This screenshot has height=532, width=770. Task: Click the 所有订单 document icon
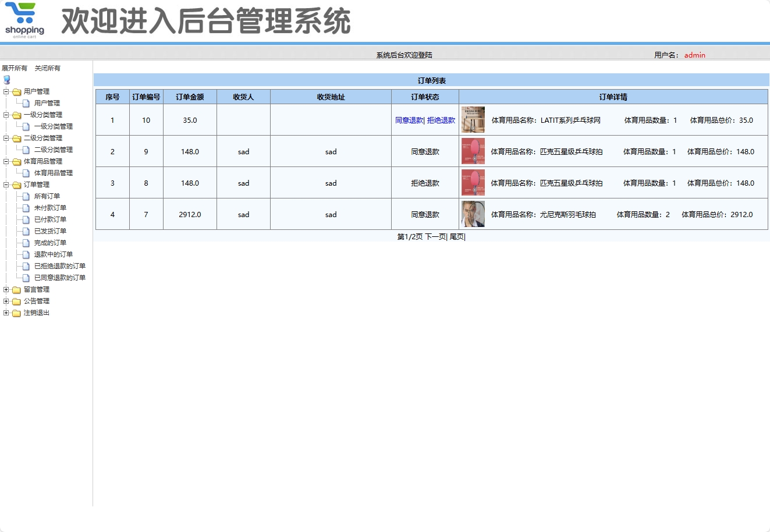(x=26, y=196)
